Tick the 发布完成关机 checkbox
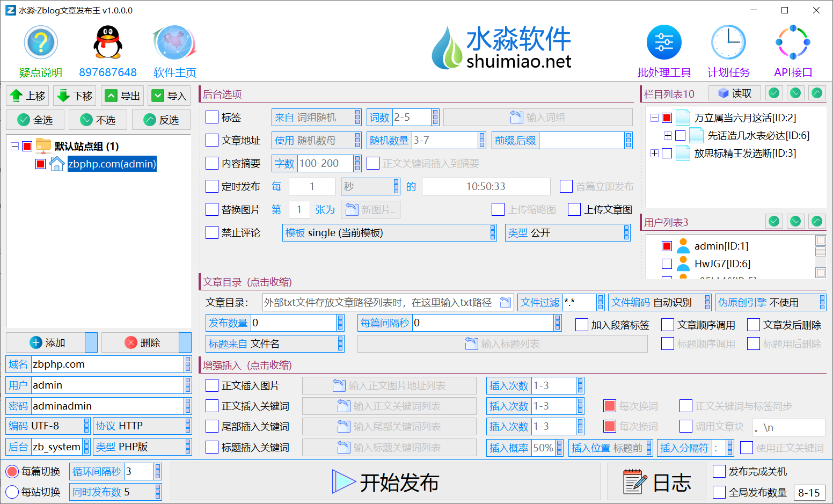 tap(719, 471)
